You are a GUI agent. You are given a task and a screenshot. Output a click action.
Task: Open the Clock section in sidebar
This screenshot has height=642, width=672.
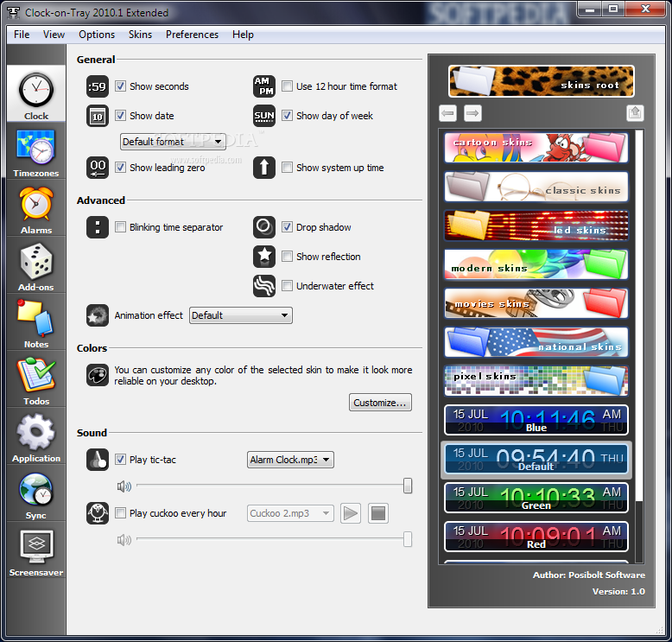click(36, 93)
